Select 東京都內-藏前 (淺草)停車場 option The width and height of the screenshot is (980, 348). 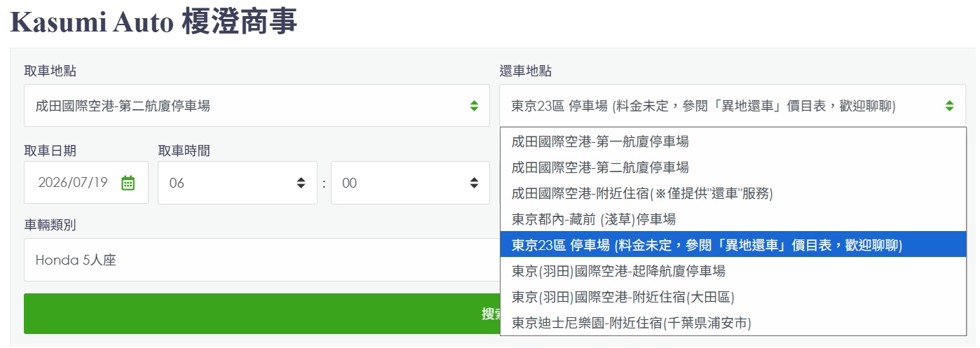[733, 219]
